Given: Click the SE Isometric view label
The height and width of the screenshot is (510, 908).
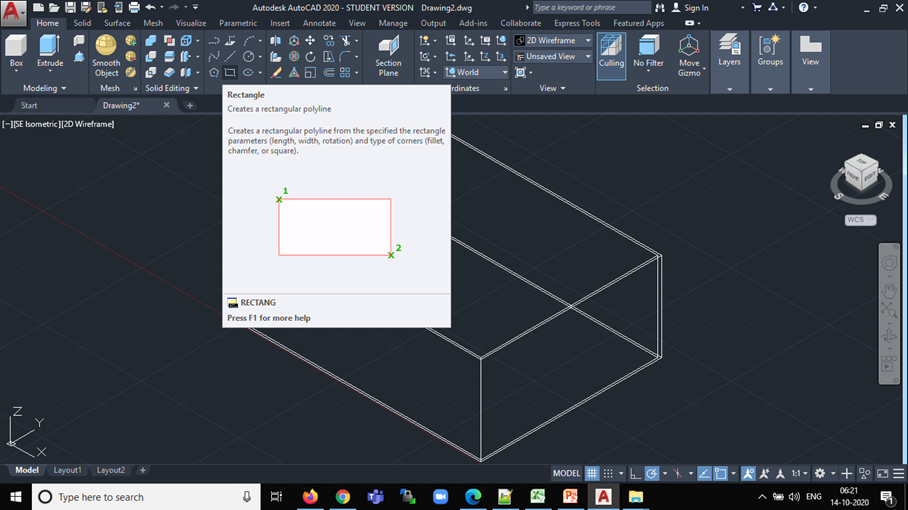Looking at the screenshot, I should click(36, 124).
